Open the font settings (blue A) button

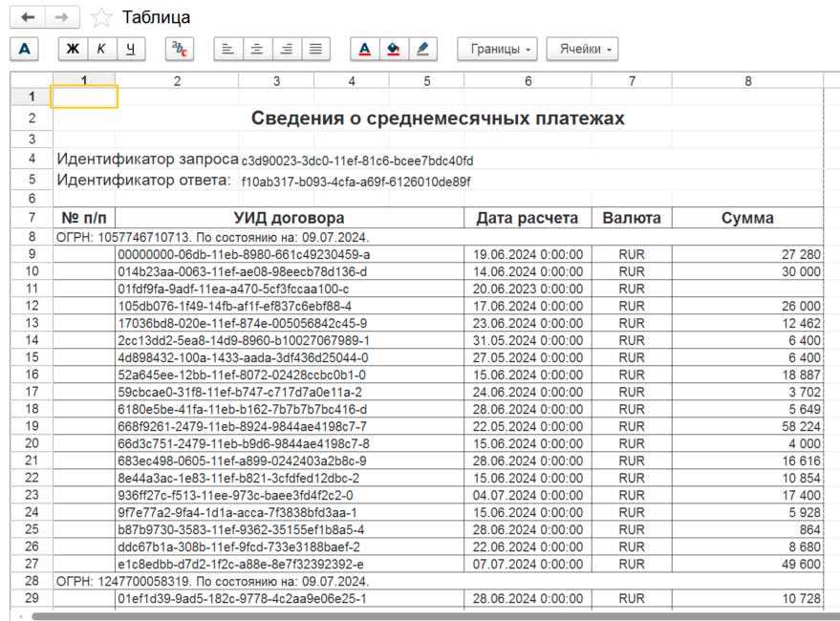[24, 50]
